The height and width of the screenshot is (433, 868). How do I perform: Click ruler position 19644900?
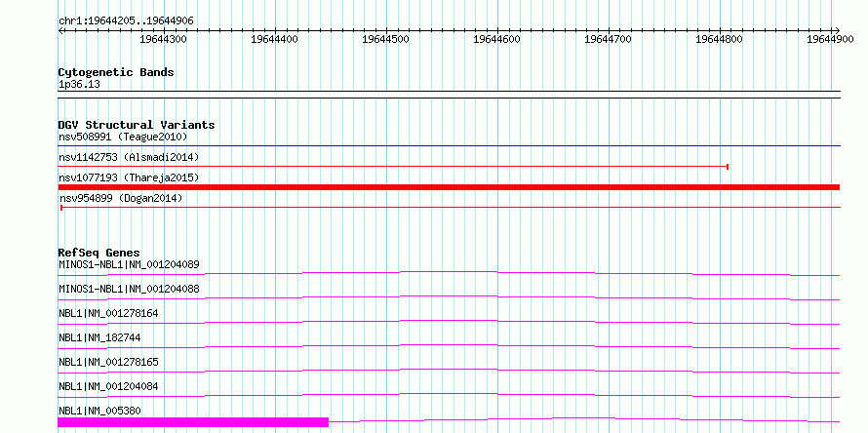click(830, 39)
